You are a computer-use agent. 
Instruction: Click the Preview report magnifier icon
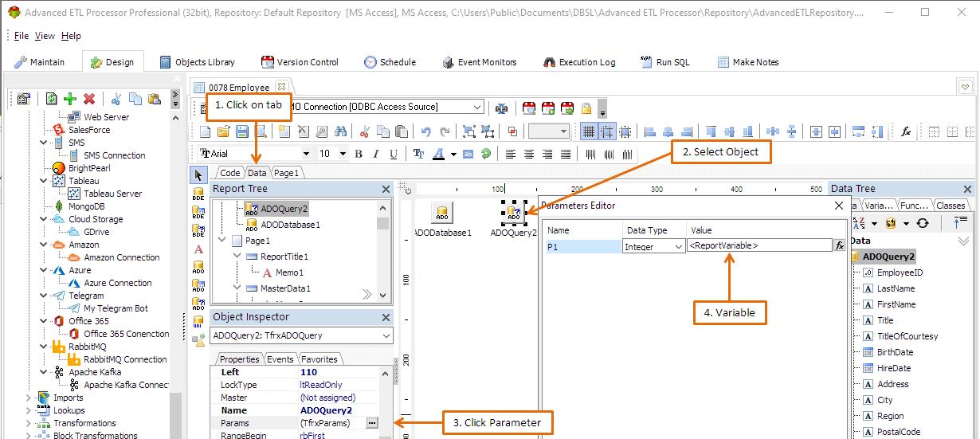click(x=261, y=131)
